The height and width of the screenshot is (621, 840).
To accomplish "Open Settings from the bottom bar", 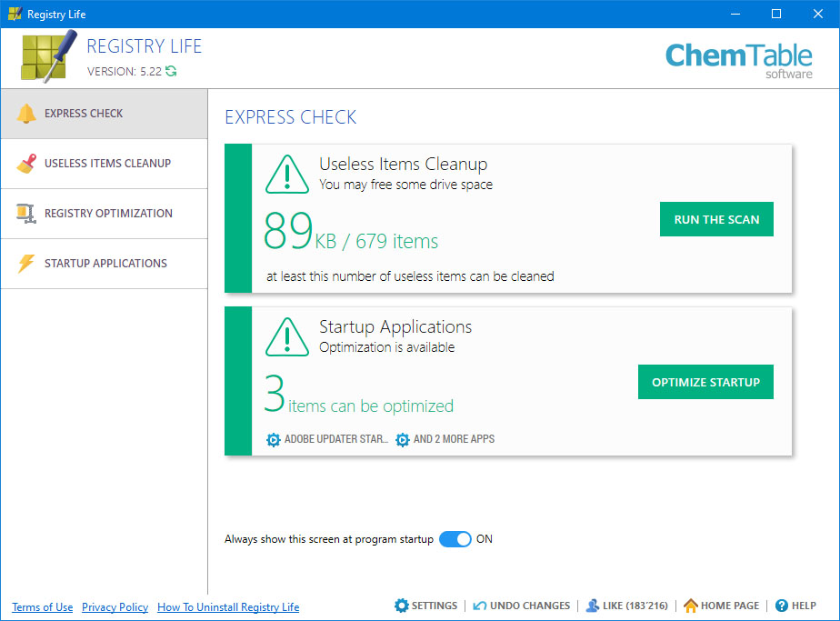I will [x=434, y=606].
